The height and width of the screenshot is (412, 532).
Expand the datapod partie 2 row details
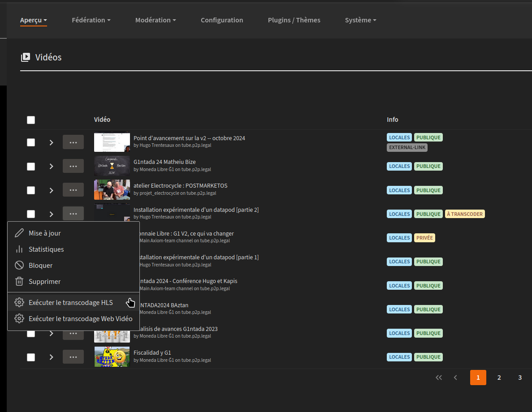point(51,214)
